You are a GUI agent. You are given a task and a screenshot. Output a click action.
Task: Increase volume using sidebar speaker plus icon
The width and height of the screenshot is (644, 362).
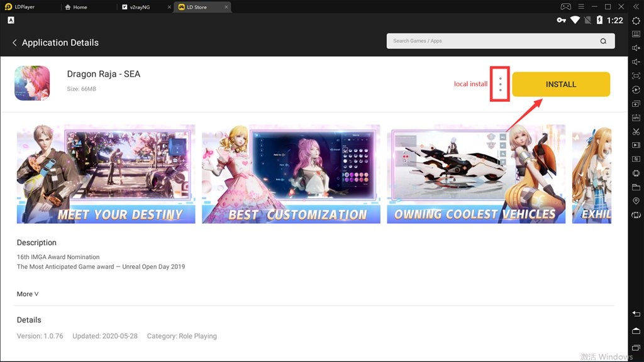[636, 48]
